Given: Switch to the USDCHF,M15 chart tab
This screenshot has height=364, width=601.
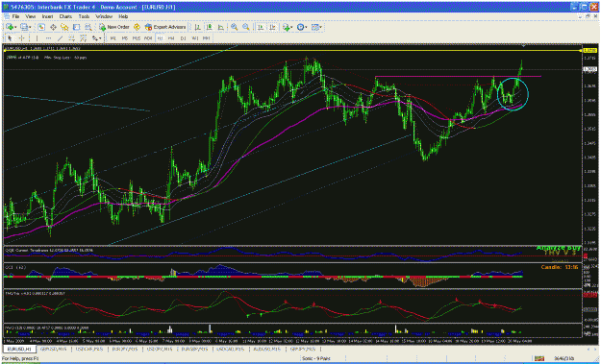Looking at the screenshot, I should [89, 349].
